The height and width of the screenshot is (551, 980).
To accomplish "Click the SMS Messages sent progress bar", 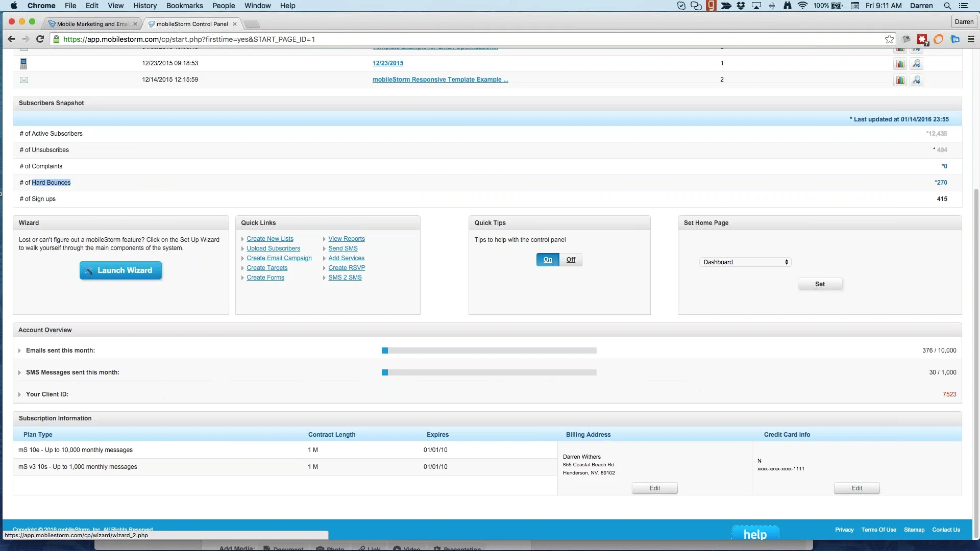I will pyautogui.click(x=488, y=372).
